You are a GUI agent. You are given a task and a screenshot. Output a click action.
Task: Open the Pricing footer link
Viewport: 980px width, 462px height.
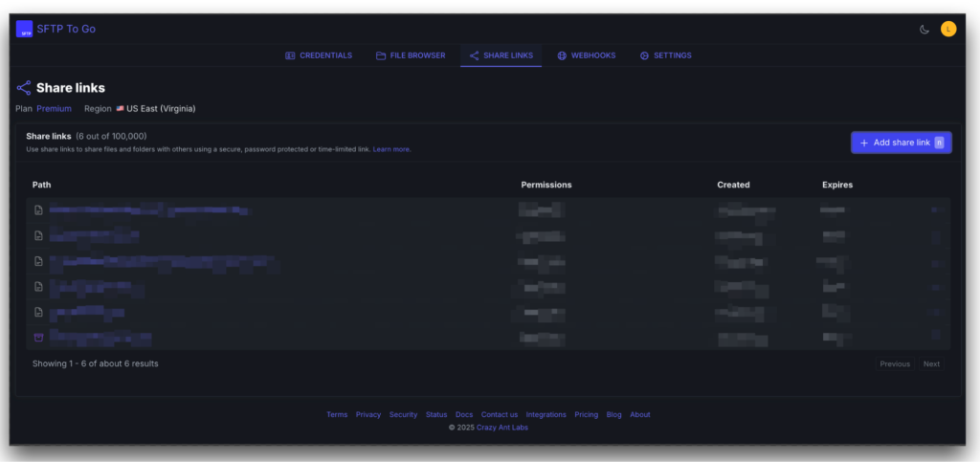click(x=587, y=414)
